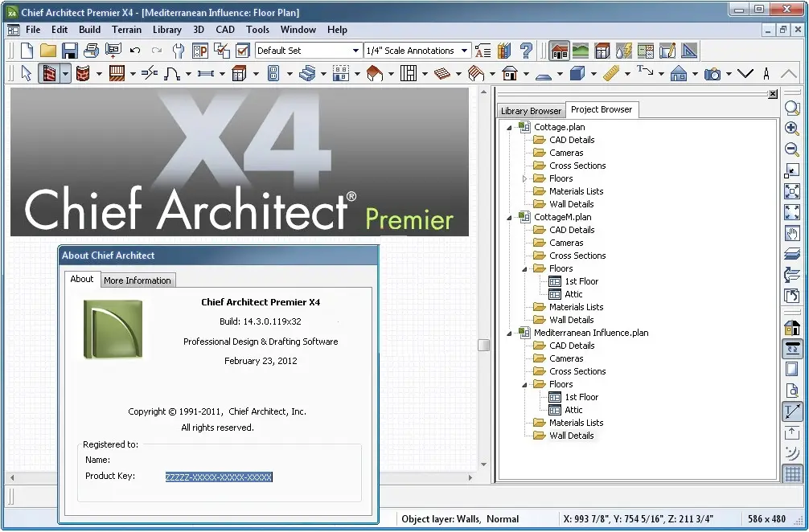Click the Text Styles 'A' list icon

[483, 51]
